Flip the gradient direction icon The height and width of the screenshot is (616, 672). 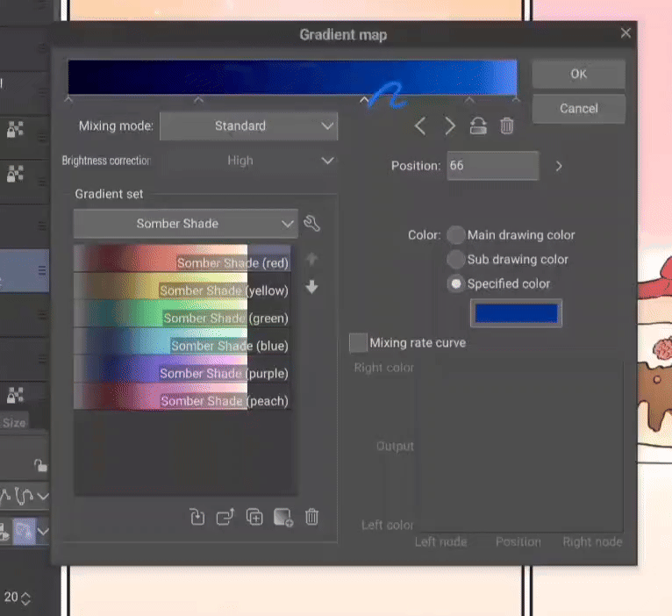tap(478, 126)
